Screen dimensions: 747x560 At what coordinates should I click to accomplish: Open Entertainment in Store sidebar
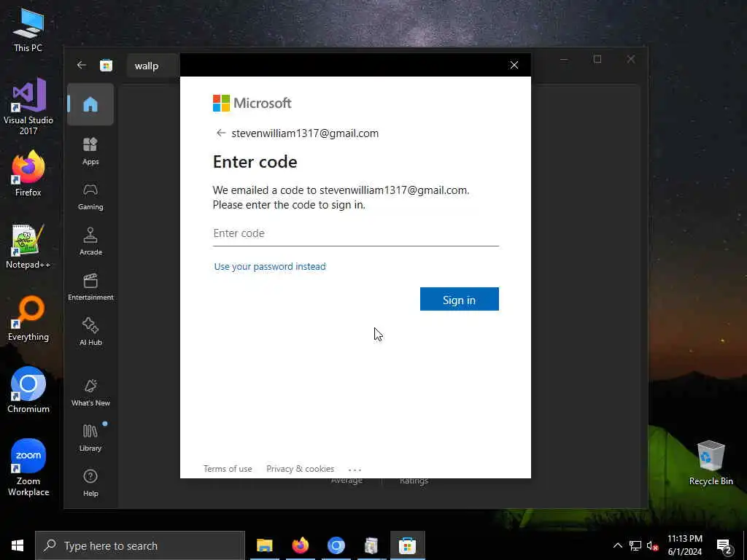tap(90, 287)
